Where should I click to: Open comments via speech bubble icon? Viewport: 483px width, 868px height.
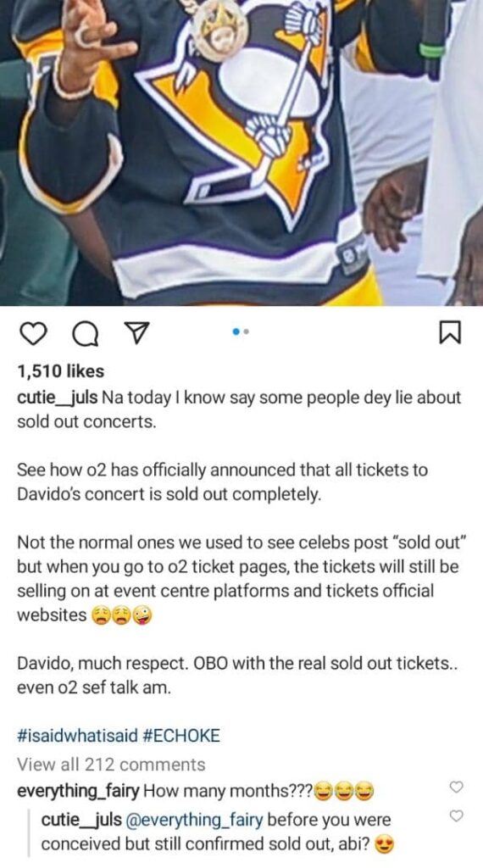point(84,334)
